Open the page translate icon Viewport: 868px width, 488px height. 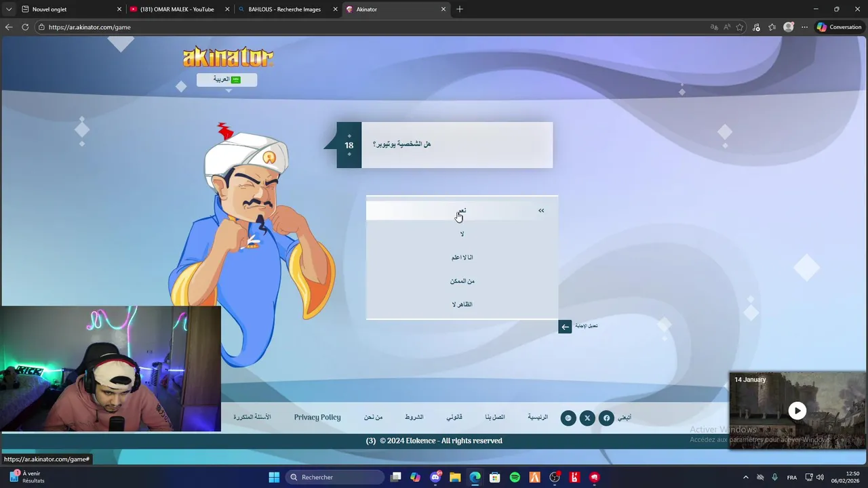point(714,27)
